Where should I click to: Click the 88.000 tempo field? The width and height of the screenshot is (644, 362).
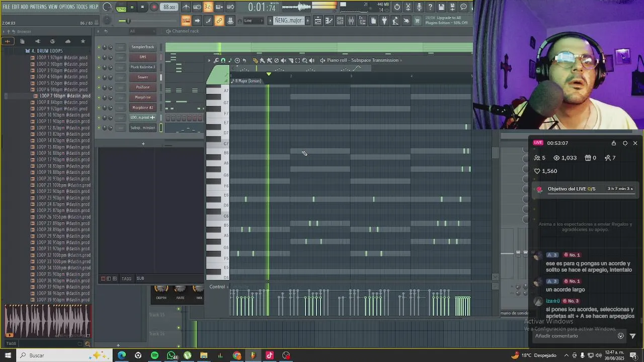[x=169, y=7]
